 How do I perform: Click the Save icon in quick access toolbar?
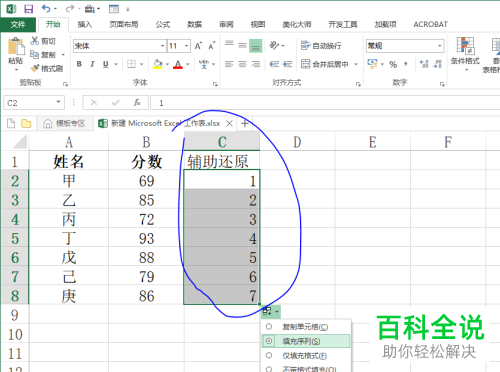coord(29,9)
